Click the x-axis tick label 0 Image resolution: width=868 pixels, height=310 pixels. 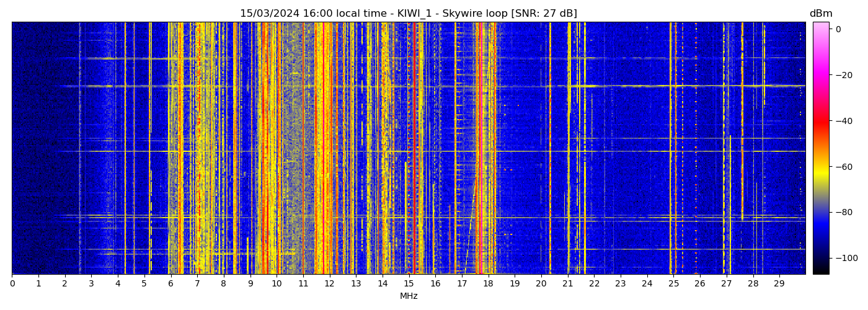point(12,283)
